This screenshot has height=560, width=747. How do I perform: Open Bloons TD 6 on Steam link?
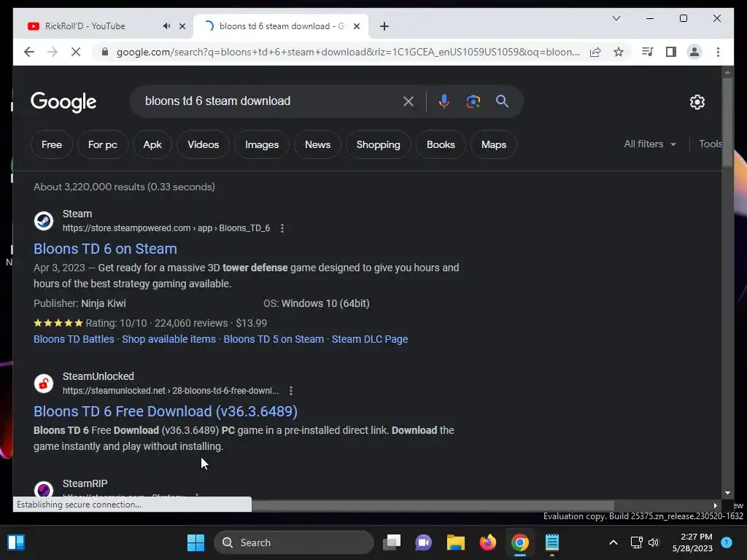[105, 249]
